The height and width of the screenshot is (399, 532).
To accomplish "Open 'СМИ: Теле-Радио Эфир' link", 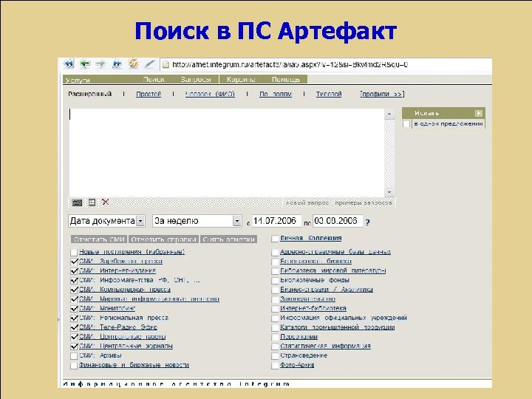I will click(x=118, y=327).
